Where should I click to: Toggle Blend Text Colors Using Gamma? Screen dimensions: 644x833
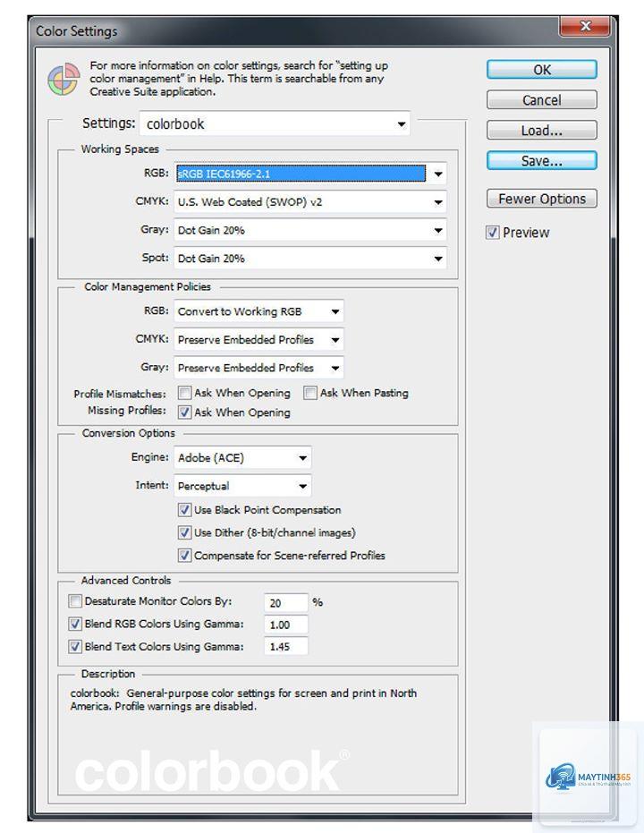tap(75, 647)
